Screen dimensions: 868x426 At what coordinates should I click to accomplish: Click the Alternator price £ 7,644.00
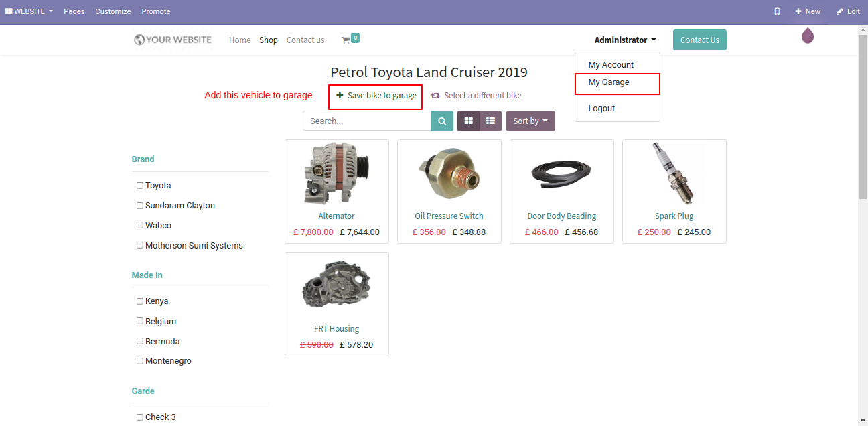point(360,232)
